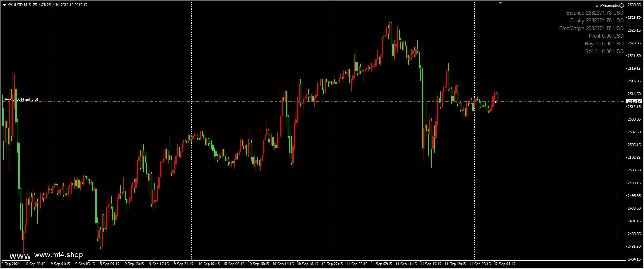Click the 12 Sep 04:15 time label
The width and height of the screenshot is (644, 269).
click(504, 264)
